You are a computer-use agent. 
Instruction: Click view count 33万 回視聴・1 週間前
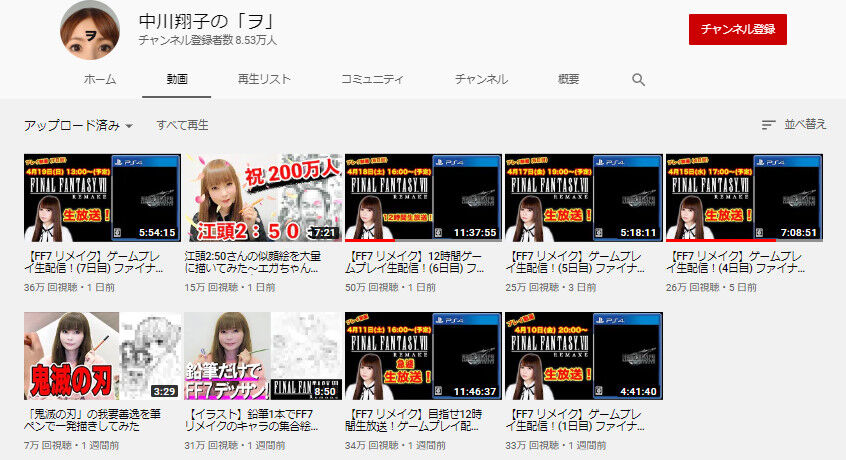point(555,445)
